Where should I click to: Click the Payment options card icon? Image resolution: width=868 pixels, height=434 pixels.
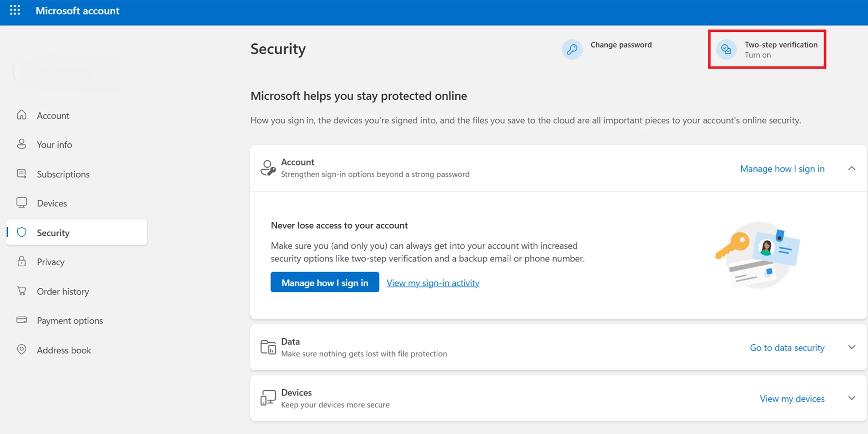[x=22, y=320]
